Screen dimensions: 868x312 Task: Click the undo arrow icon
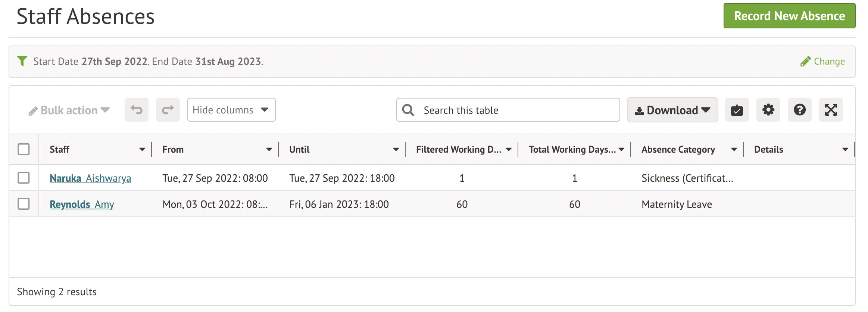137,110
